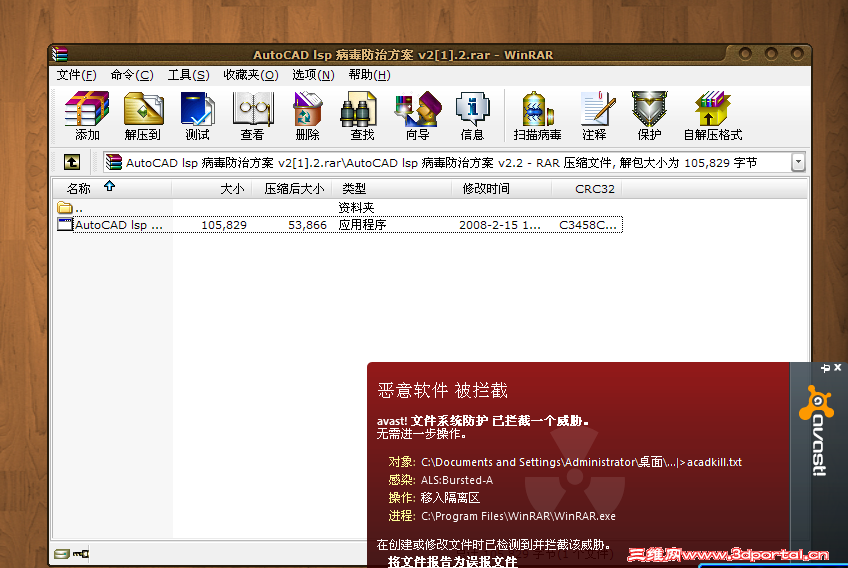This screenshot has height=568, width=848.
Task: Click the 保护 (Protect) shield icon
Action: [649, 116]
